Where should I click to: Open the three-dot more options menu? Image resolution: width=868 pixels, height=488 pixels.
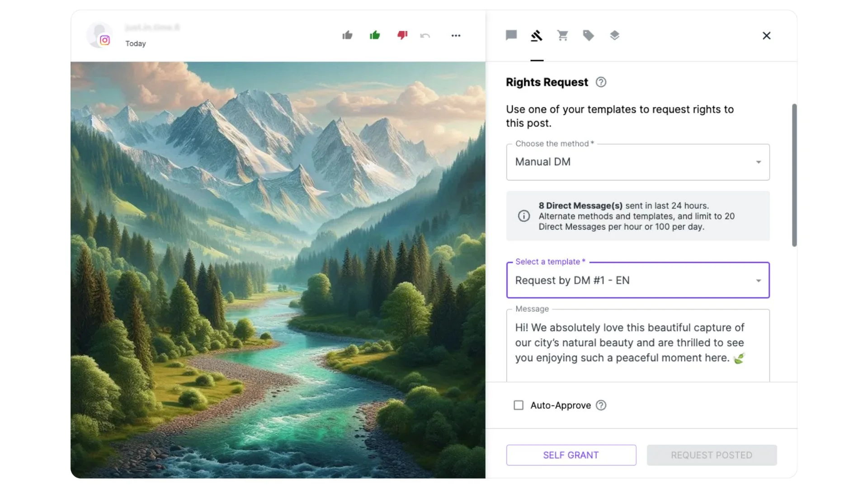pyautogui.click(x=456, y=36)
